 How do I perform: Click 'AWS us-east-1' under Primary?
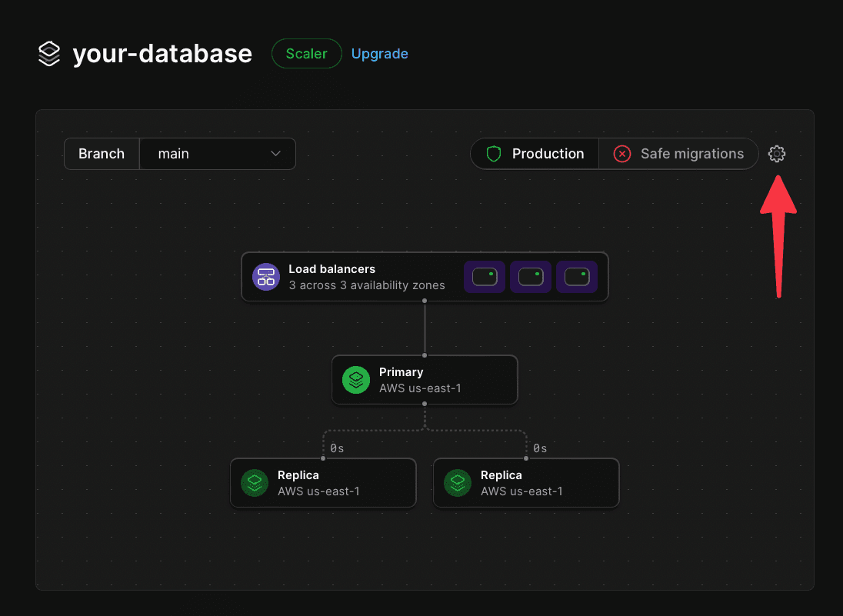[x=420, y=388]
